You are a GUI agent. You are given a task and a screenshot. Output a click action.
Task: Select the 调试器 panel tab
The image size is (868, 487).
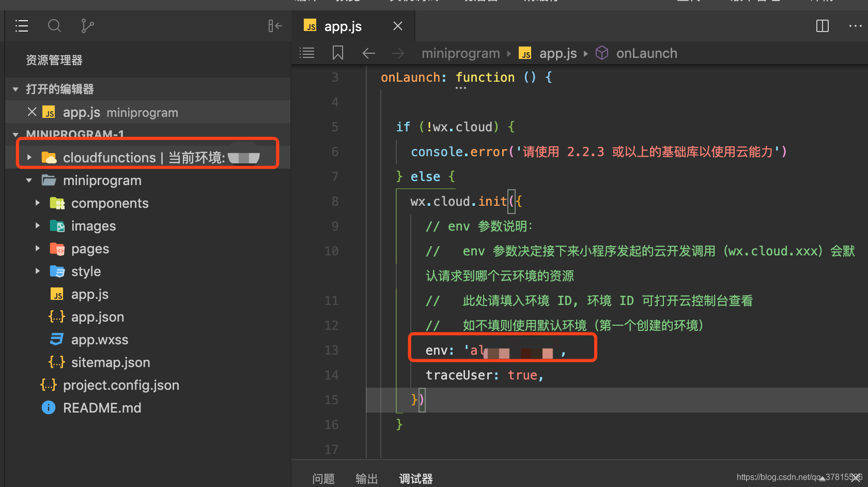pos(416,479)
